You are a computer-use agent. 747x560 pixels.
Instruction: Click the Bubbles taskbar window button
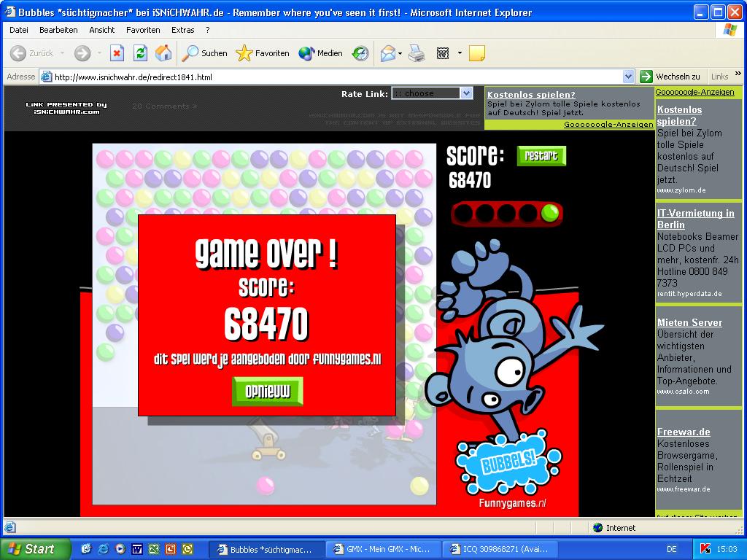click(267, 549)
